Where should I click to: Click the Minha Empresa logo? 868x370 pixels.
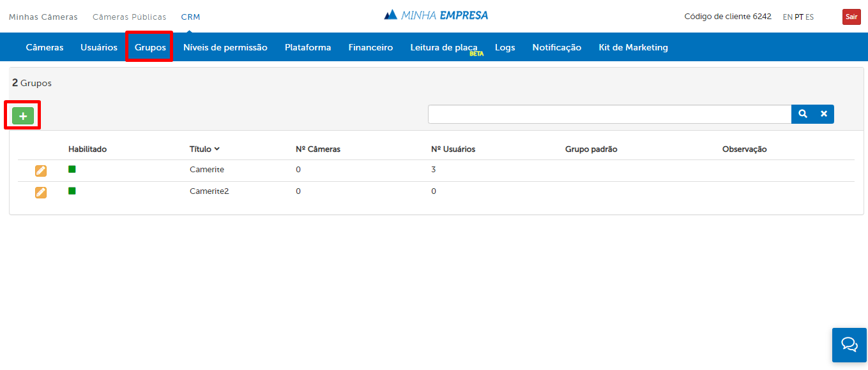click(x=436, y=15)
